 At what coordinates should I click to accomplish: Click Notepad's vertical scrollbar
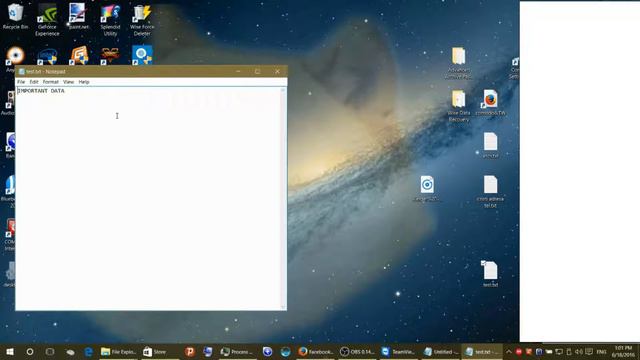tap(283, 198)
